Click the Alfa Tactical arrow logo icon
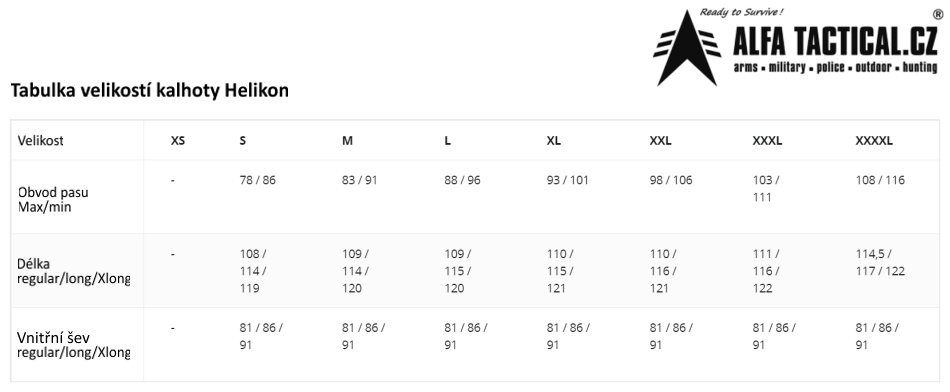Screen dimensions: 950x392 (x=687, y=48)
